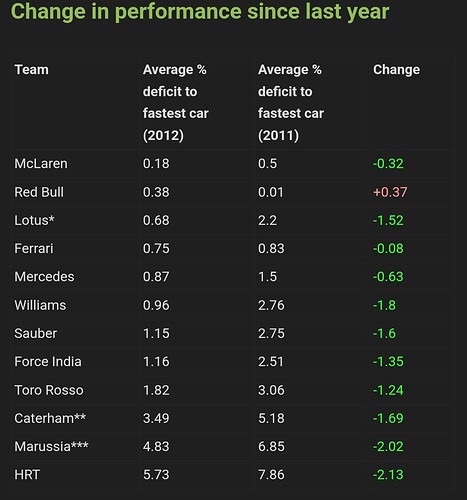467x500 pixels.
Task: Click Marussia's 2011 deficit 6.85
Action: [x=271, y=446]
